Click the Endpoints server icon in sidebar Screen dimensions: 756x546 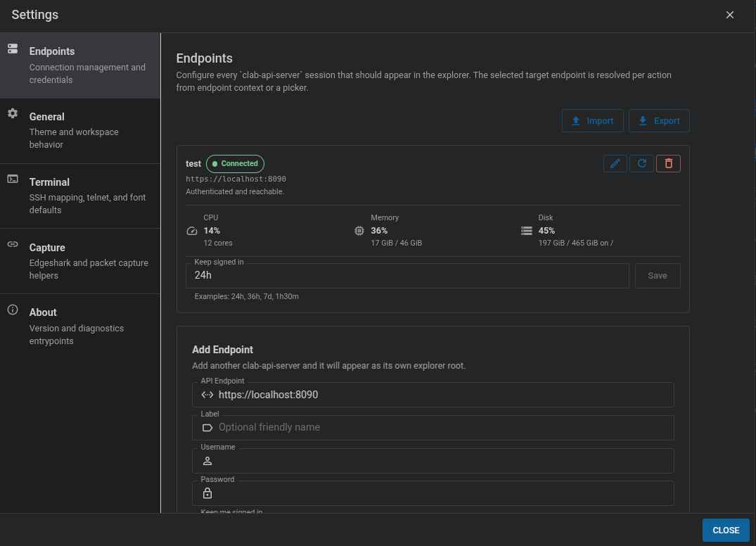[x=13, y=49]
